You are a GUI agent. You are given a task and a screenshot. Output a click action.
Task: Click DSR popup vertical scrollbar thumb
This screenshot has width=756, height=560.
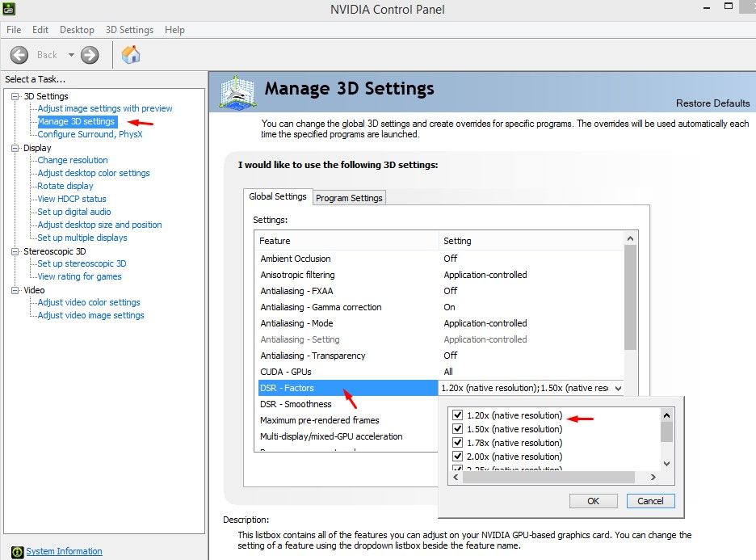pyautogui.click(x=667, y=432)
